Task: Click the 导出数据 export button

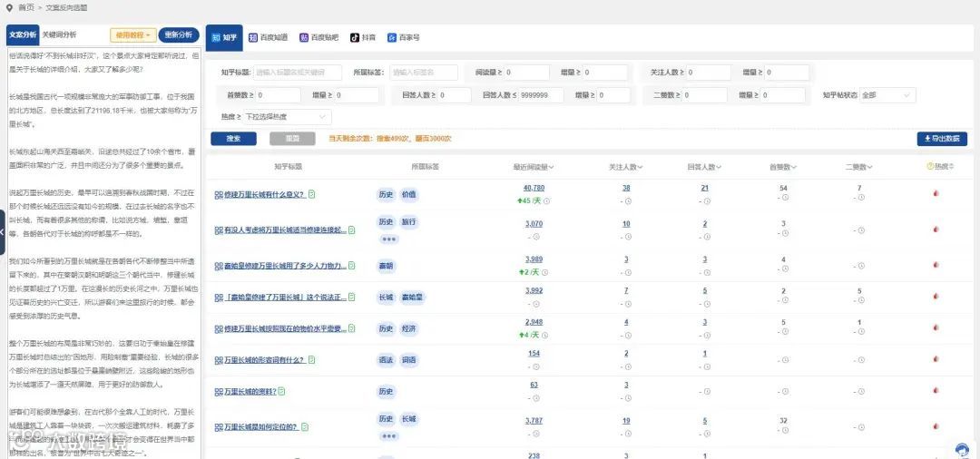Action: [942, 139]
